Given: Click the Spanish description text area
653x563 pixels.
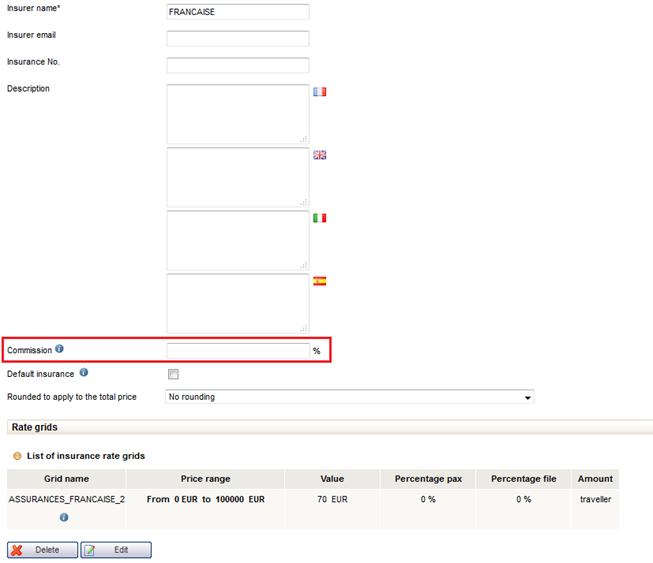Looking at the screenshot, I should click(x=237, y=303).
